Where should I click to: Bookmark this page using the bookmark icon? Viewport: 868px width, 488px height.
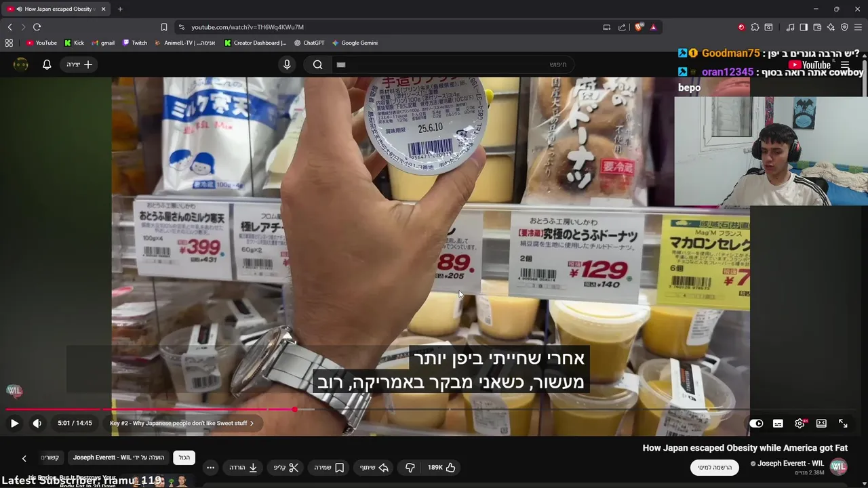(x=164, y=27)
